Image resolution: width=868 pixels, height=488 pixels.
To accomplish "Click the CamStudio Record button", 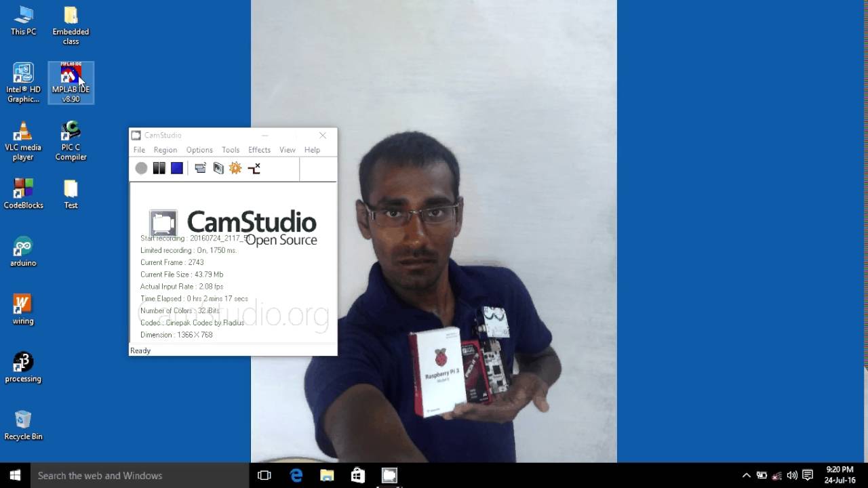I will (141, 168).
